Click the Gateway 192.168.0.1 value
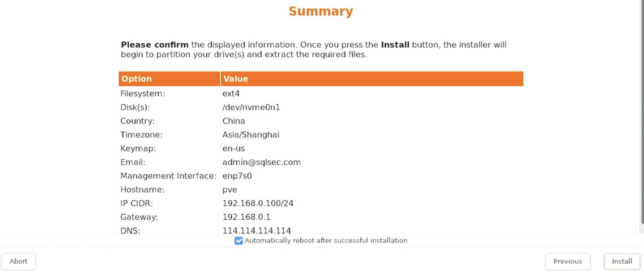This screenshot has width=644, height=274. pyautogui.click(x=246, y=217)
